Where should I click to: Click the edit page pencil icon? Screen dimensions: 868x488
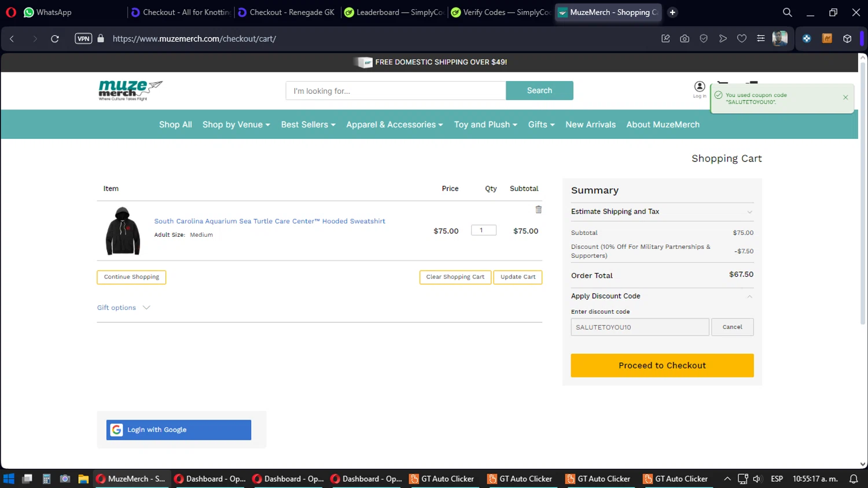[x=665, y=39]
